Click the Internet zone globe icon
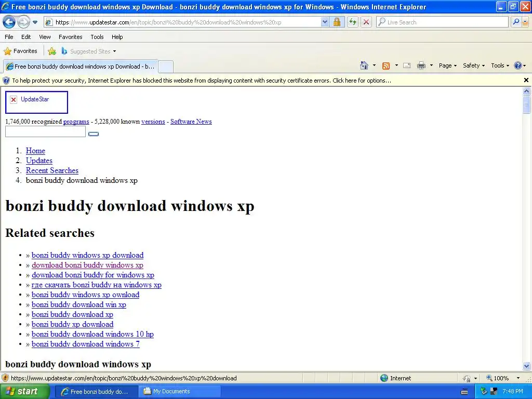 tap(384, 378)
